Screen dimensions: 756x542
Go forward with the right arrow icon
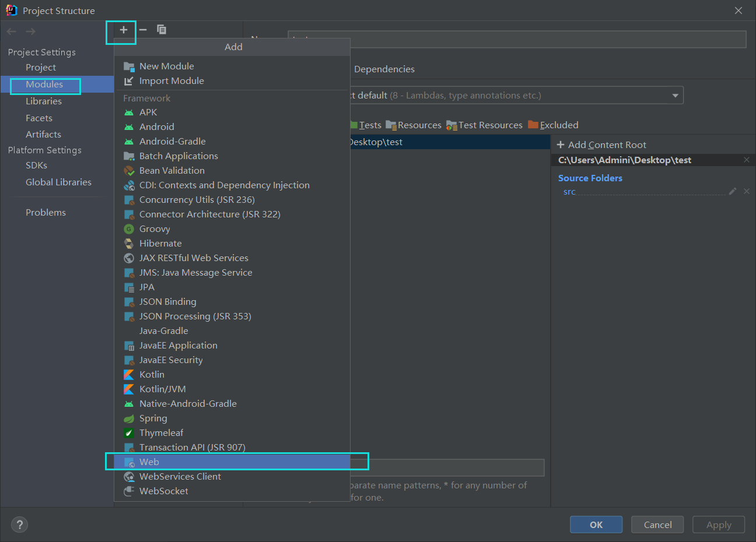point(30,31)
